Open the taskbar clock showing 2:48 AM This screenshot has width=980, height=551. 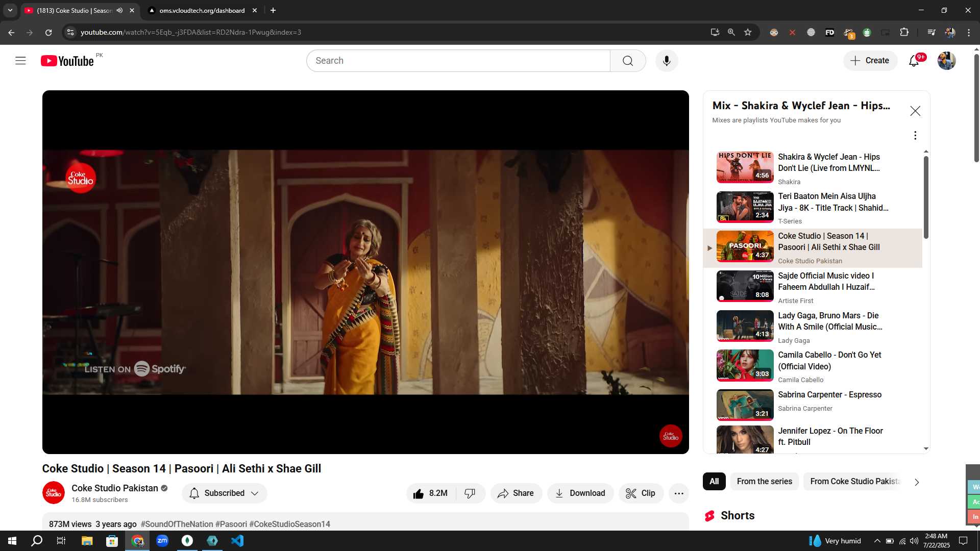tap(937, 541)
